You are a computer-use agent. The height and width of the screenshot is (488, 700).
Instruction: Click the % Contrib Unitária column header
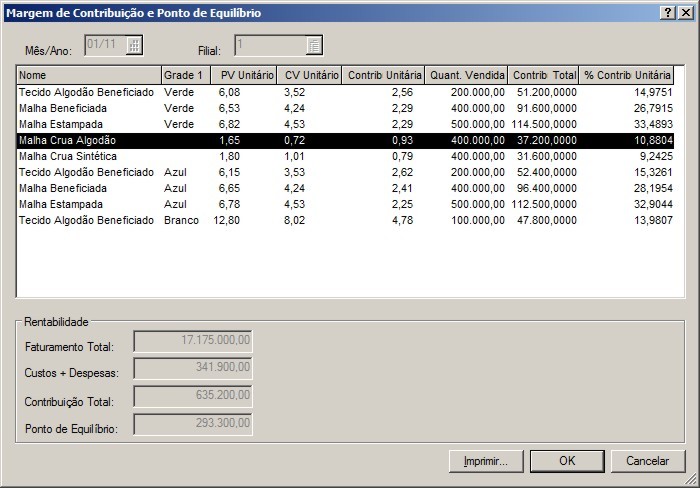point(627,76)
